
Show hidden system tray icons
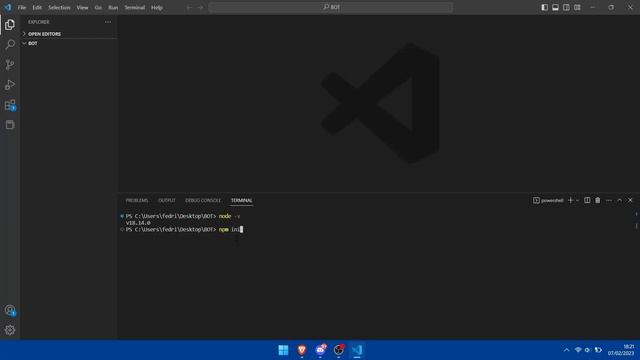pos(566,350)
